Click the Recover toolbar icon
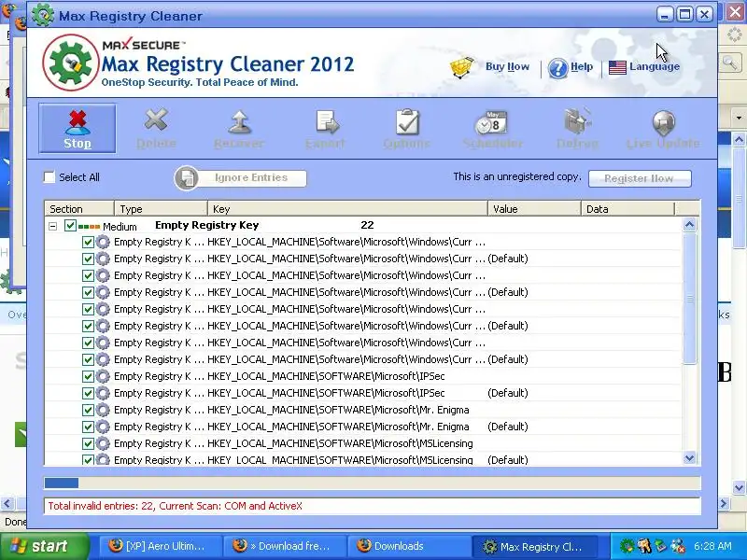The image size is (747, 560). 239,121
